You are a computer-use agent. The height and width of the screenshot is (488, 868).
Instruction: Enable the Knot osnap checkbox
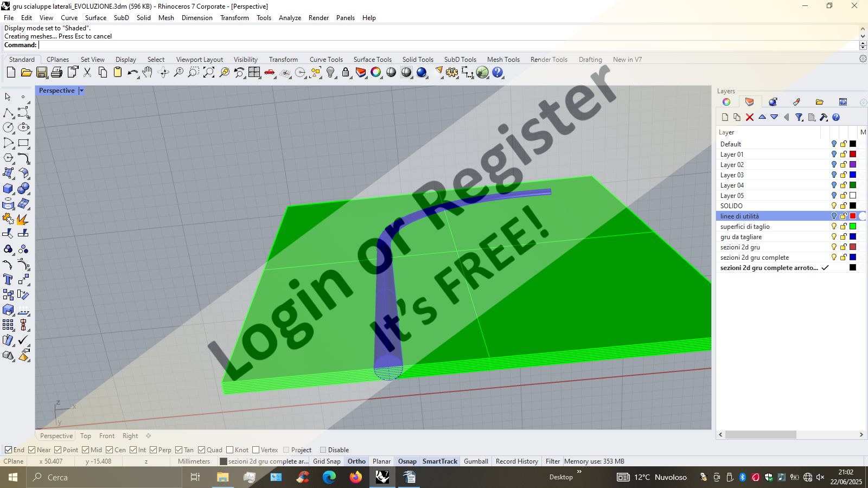(x=230, y=450)
